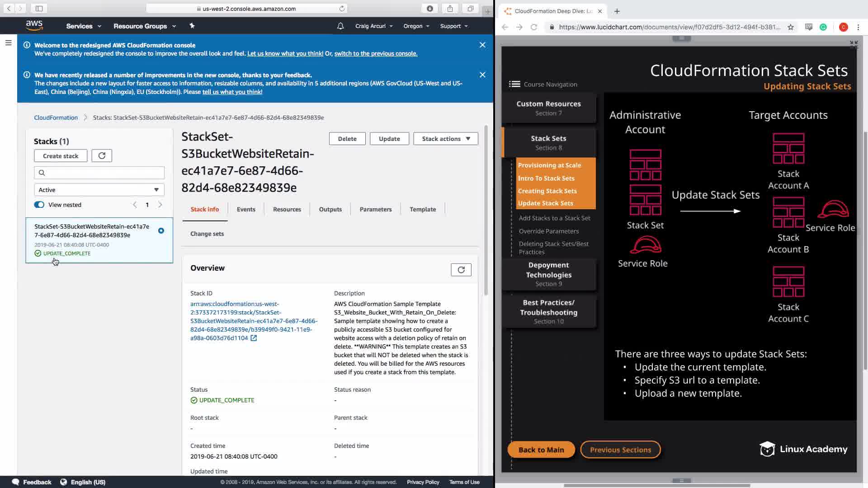Dismiss the Welcome to redesigned console banner
The image size is (868, 488).
[x=482, y=45]
